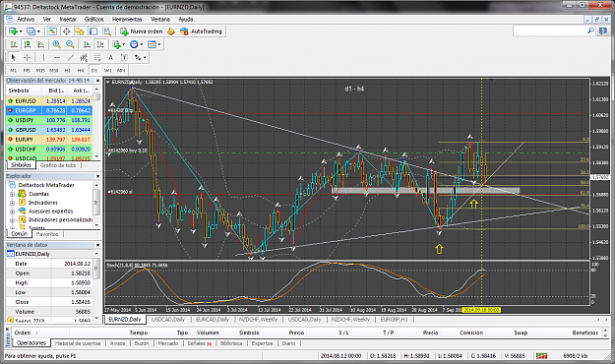Open the Insertar menu

pos(68,19)
